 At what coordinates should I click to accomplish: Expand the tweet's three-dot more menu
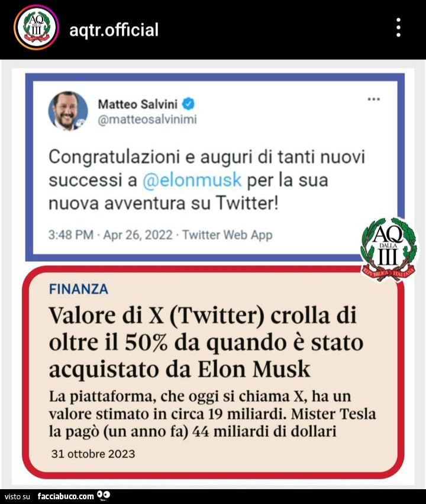374,99
